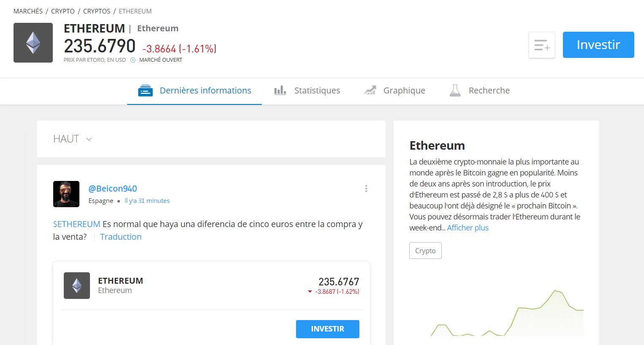644x345 pixels.
Task: Click the Ethereum icon in the post card
Action: tap(77, 285)
